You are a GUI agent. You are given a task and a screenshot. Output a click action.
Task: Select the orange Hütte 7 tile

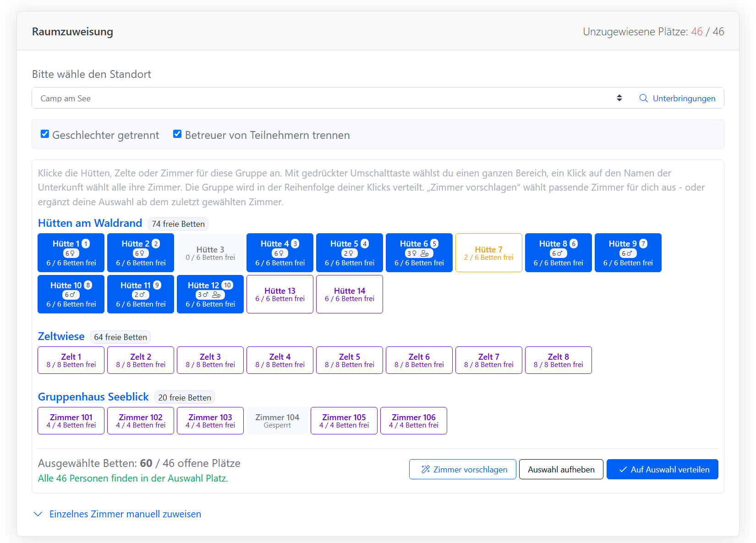pyautogui.click(x=489, y=253)
